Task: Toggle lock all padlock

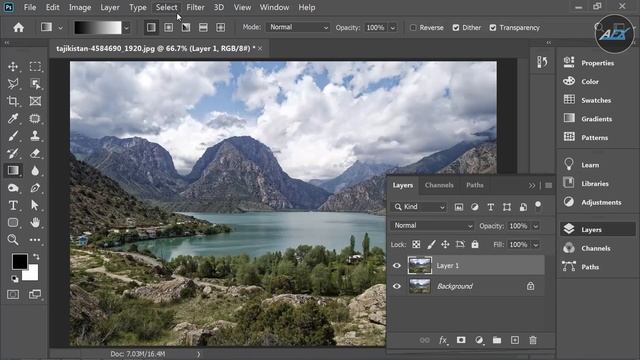Action: [x=475, y=244]
